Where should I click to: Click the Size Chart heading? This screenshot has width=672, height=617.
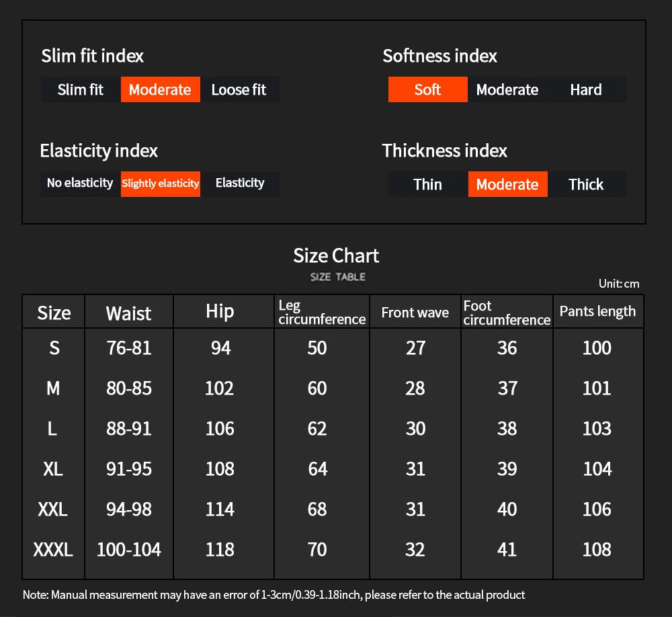pos(336,255)
